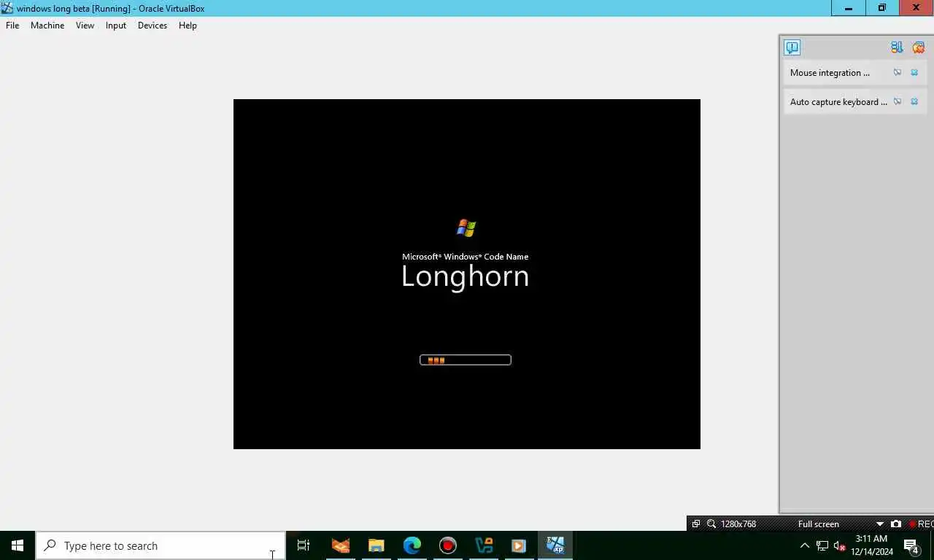Image resolution: width=934 pixels, height=560 pixels.
Task: Take a screenshot with the camera icon
Action: [x=896, y=524]
